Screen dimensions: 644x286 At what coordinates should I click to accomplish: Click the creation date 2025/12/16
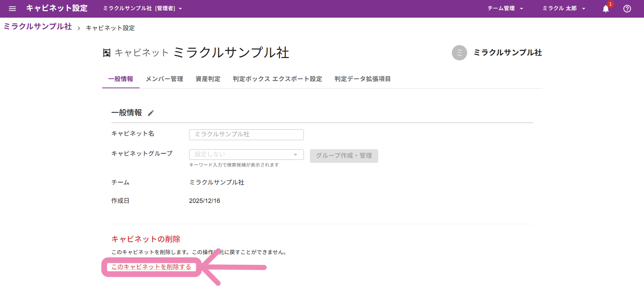204,201
